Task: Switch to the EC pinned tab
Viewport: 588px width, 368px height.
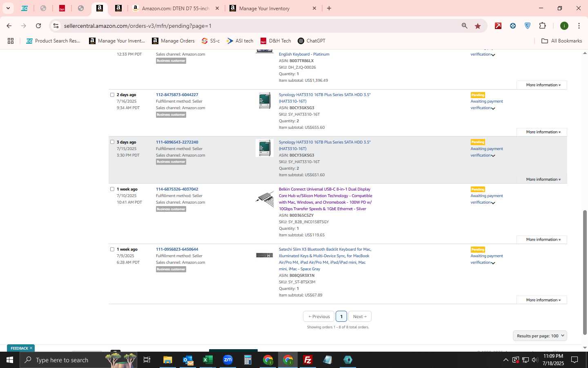Action: [x=24, y=8]
